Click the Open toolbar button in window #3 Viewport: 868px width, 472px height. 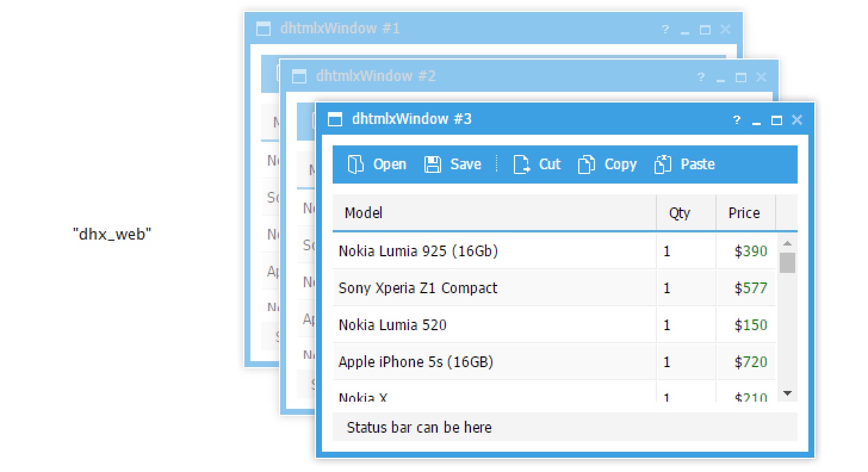377,164
